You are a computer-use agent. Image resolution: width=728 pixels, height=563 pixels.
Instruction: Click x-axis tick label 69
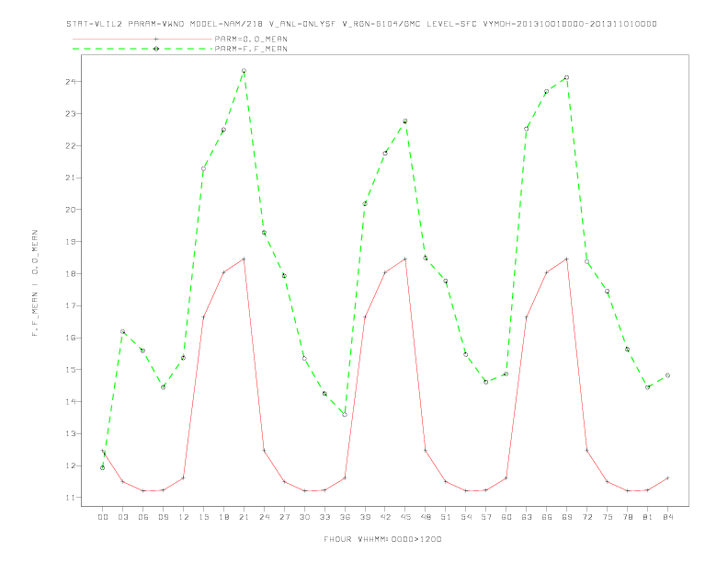(x=567, y=517)
